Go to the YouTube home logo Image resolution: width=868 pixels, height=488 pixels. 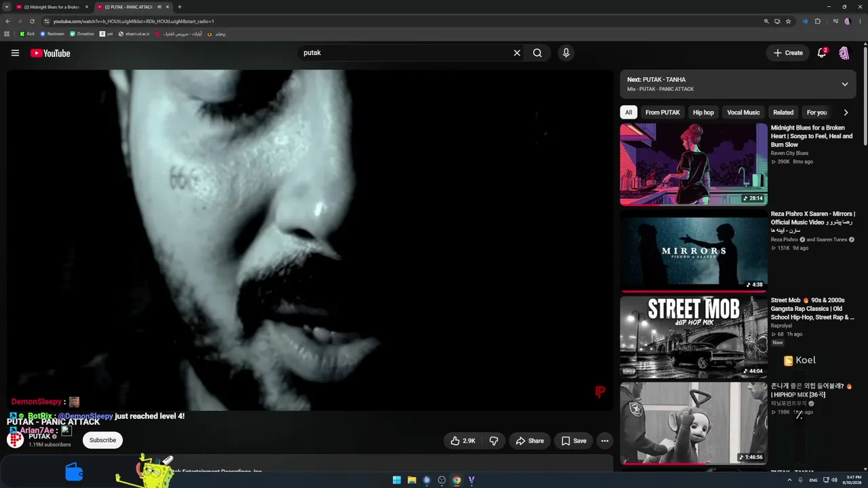(50, 53)
